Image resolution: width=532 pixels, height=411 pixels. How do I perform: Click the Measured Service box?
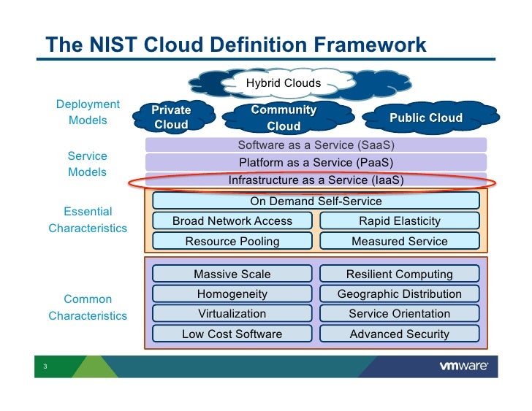400,241
